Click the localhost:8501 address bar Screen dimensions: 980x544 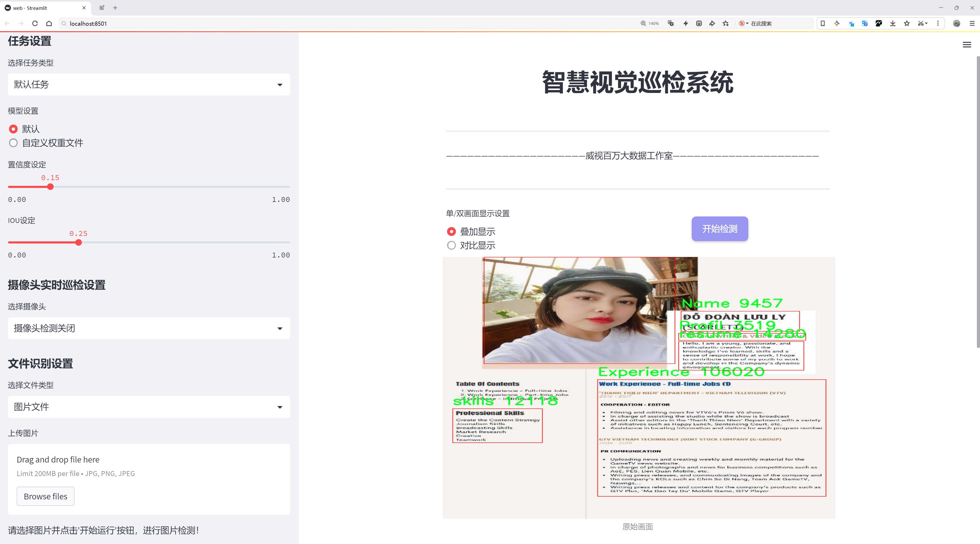click(x=342, y=24)
